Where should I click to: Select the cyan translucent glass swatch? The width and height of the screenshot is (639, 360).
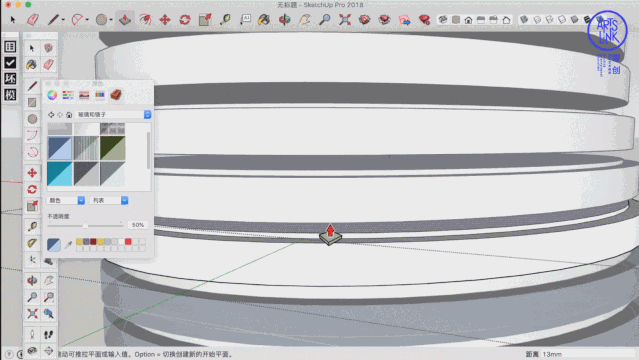point(59,174)
